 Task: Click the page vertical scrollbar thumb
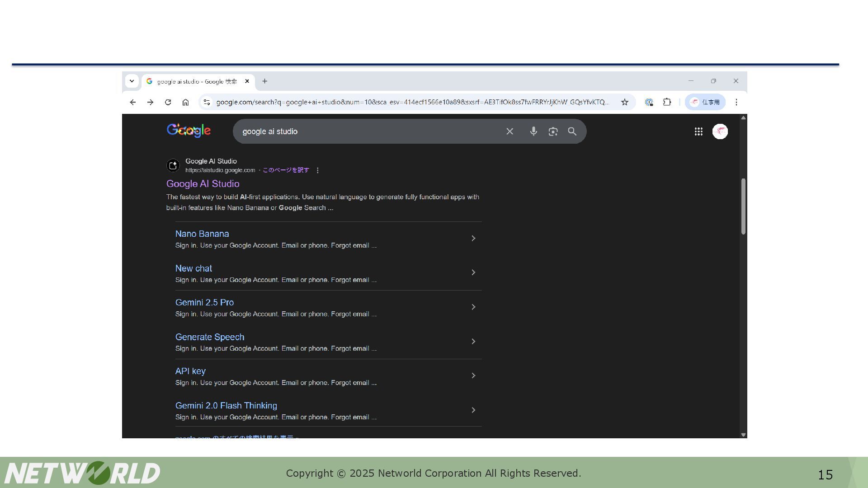pos(743,206)
